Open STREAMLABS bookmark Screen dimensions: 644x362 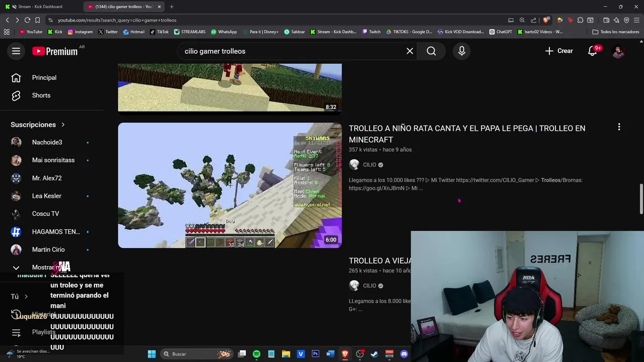point(190,32)
